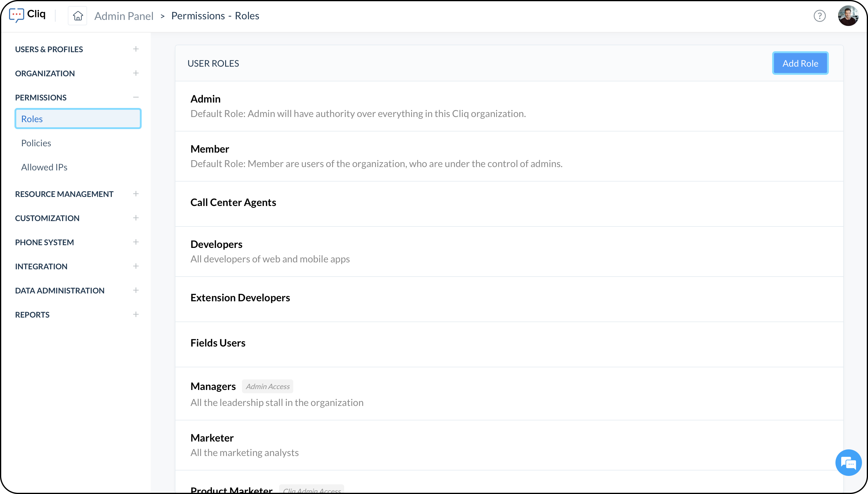Open Policies under Permissions
The image size is (868, 494).
[36, 143]
